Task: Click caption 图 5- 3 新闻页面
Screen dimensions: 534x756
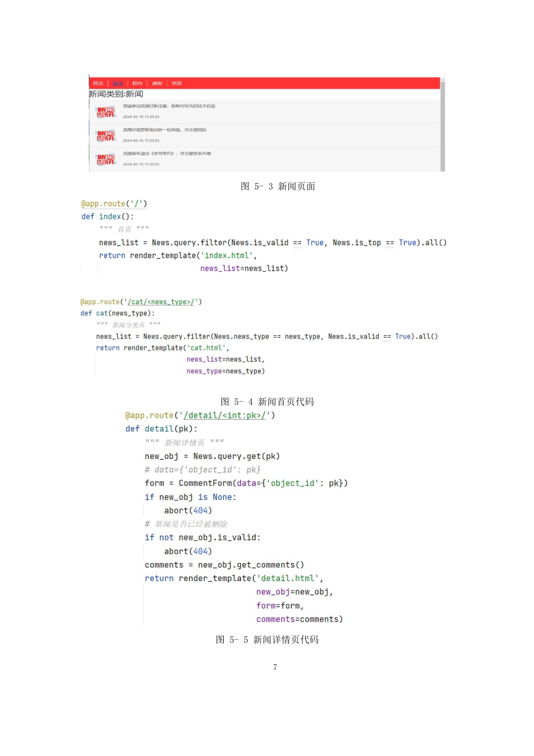Action: pos(278,186)
